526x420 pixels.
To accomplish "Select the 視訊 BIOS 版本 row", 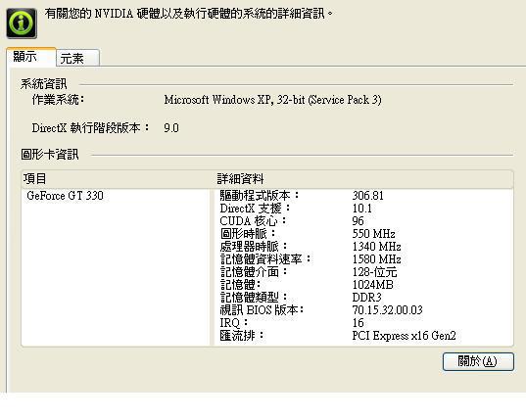I will [x=364, y=310].
